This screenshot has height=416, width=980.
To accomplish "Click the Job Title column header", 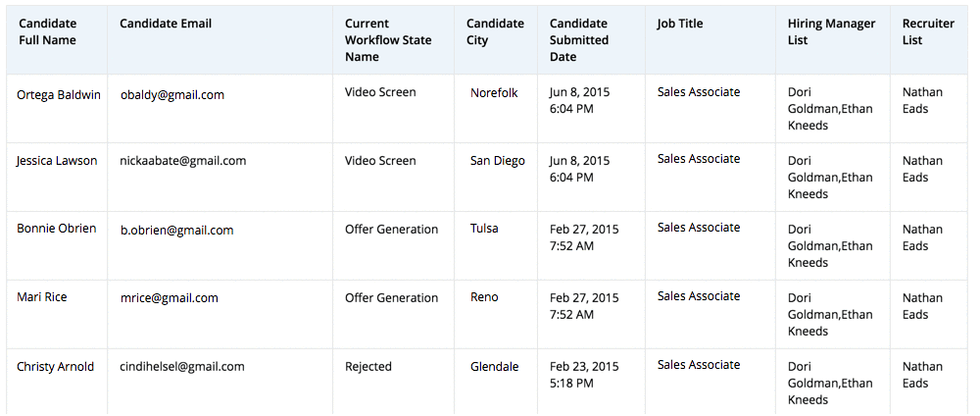I will [x=680, y=24].
